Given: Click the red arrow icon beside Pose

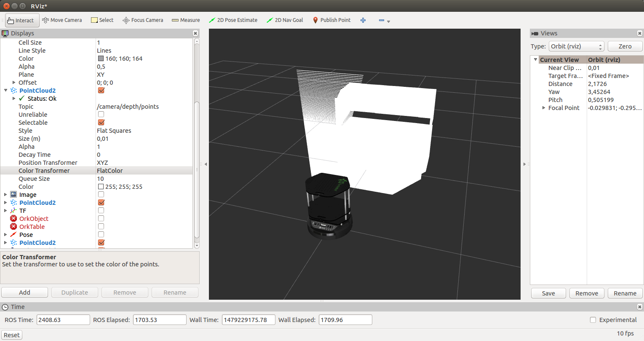Looking at the screenshot, I should [13, 235].
